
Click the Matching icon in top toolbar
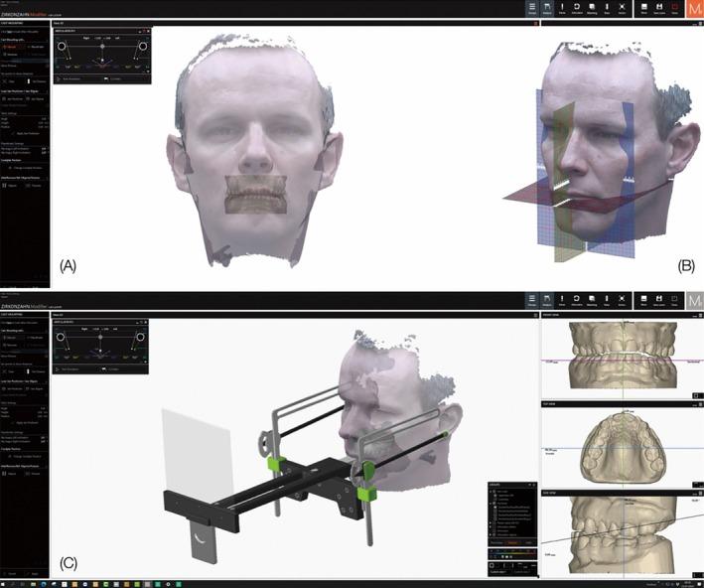click(591, 9)
